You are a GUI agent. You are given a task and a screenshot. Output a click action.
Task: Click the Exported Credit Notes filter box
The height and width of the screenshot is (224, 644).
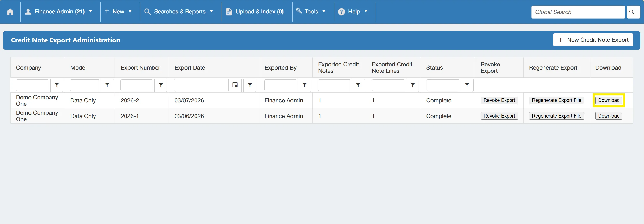point(334,85)
